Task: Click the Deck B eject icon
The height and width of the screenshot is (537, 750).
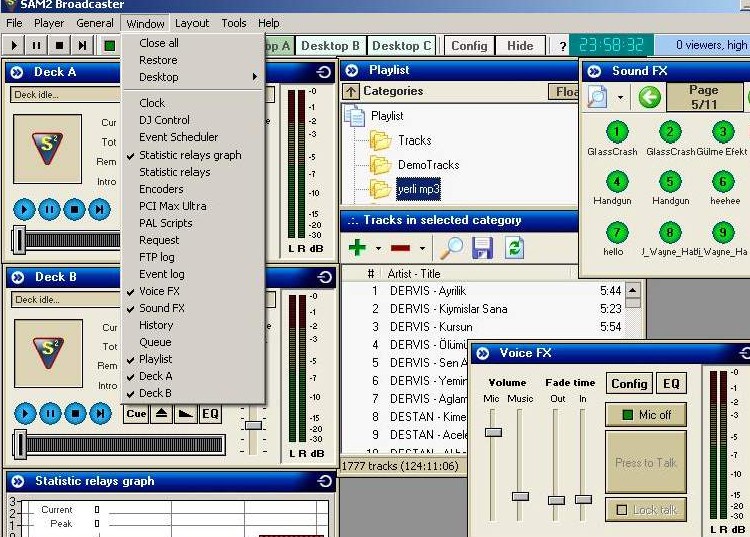Action: tap(161, 414)
